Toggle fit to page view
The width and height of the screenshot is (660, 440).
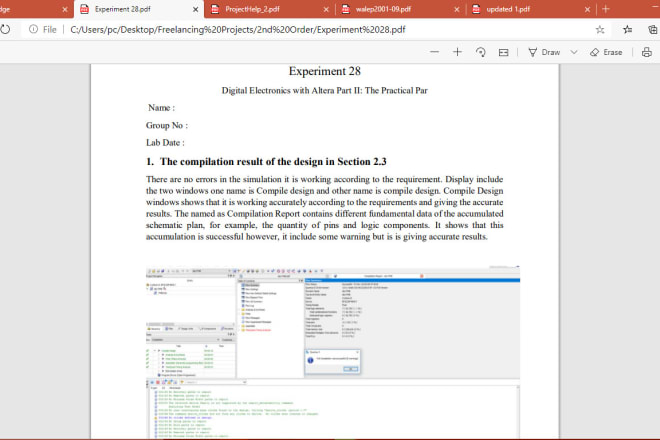503,52
